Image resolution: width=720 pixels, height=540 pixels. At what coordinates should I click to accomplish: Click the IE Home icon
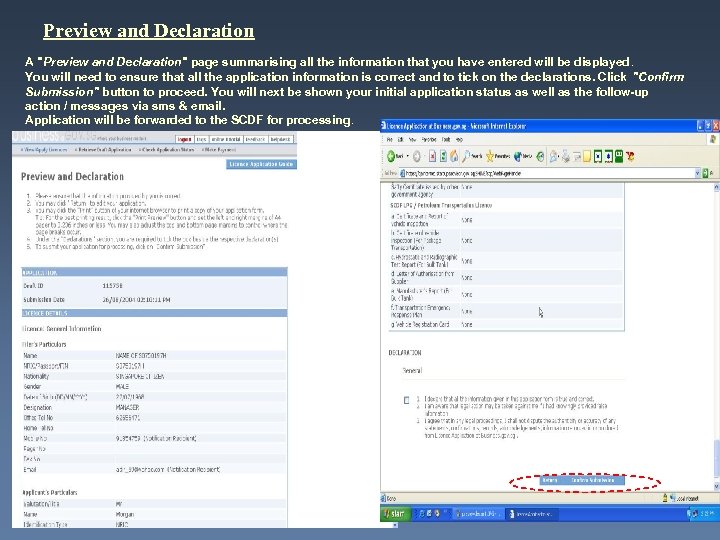tap(454, 157)
